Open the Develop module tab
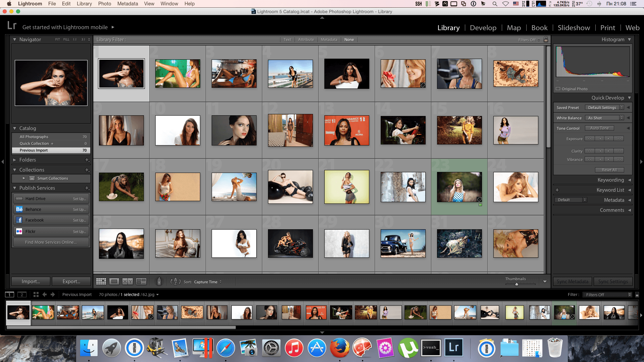The height and width of the screenshot is (362, 644). (x=483, y=27)
